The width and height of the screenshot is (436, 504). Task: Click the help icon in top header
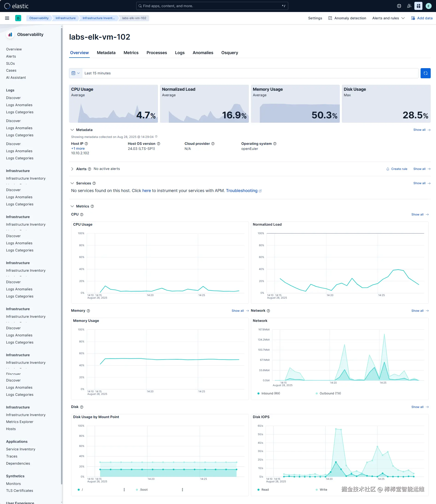tap(399, 6)
